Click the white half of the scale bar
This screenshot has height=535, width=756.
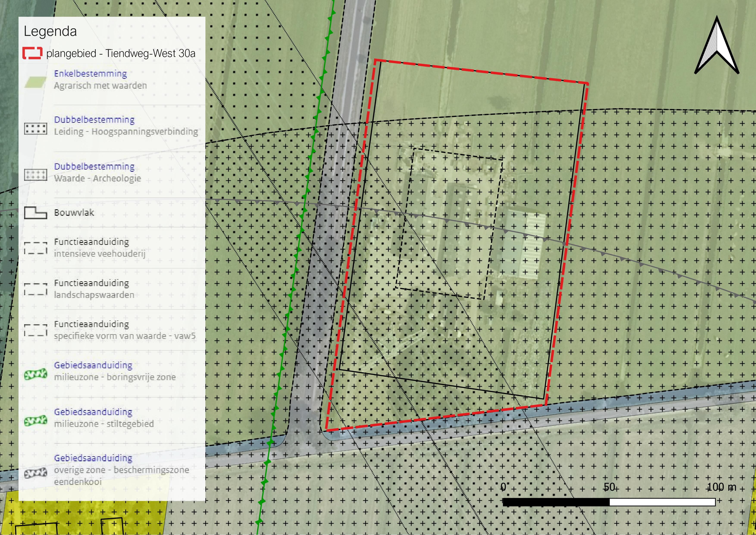pyautogui.click(x=662, y=502)
